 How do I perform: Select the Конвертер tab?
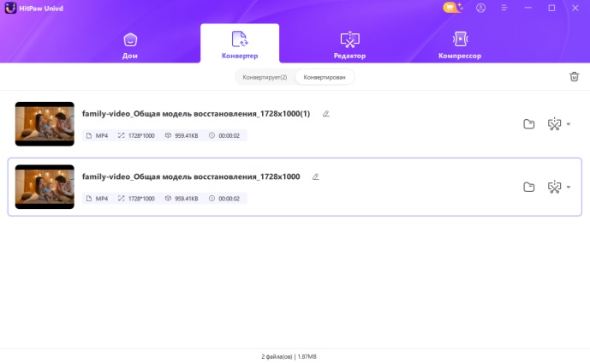240,45
